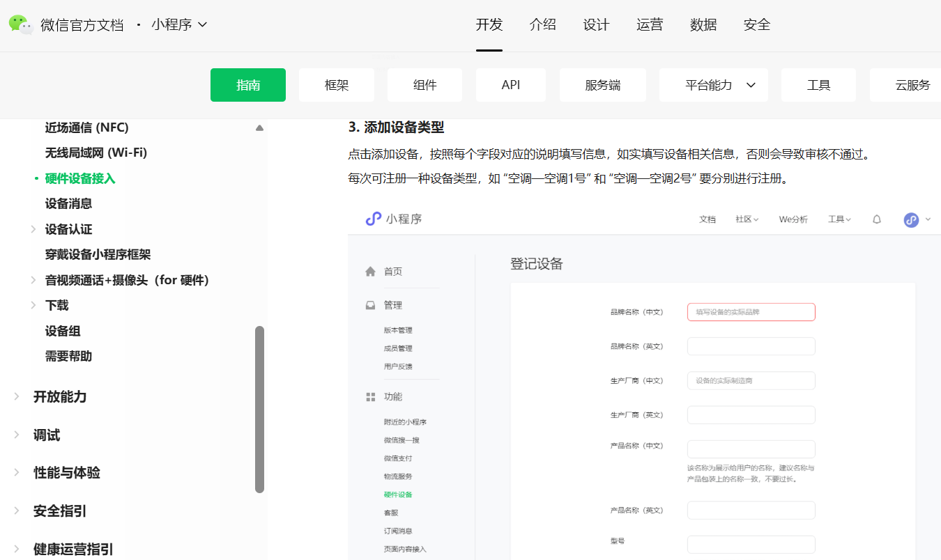Open 无线局域网 (Wi-Fi) in the sidebar
The width and height of the screenshot is (941, 560).
tap(96, 153)
